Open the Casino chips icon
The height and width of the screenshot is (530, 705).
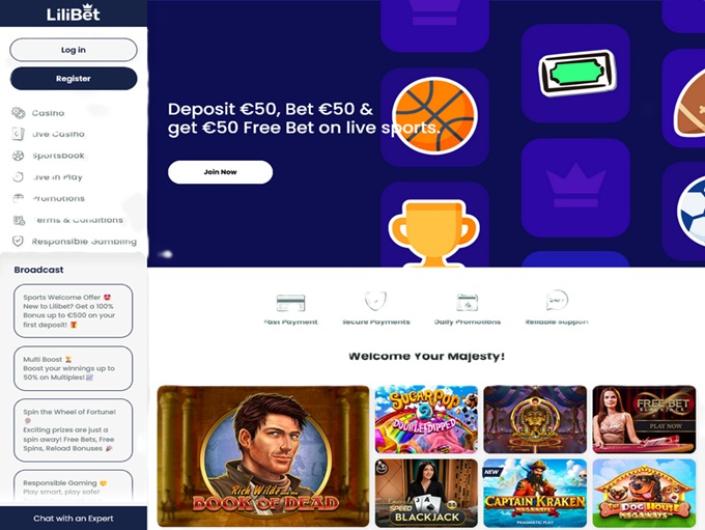tap(18, 113)
